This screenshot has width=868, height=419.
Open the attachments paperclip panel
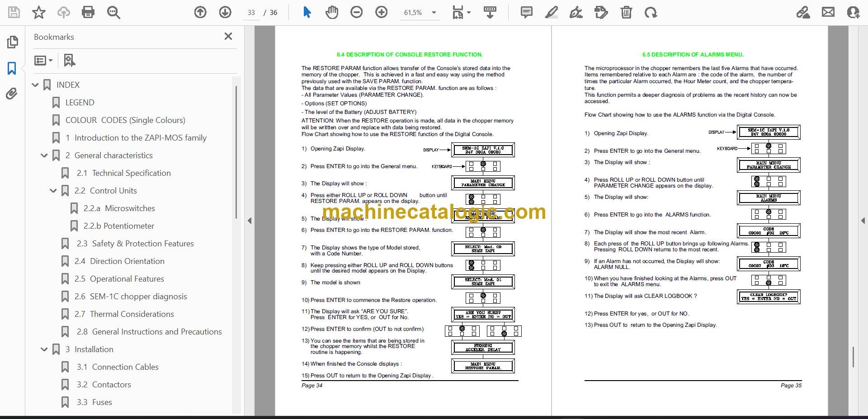12,94
